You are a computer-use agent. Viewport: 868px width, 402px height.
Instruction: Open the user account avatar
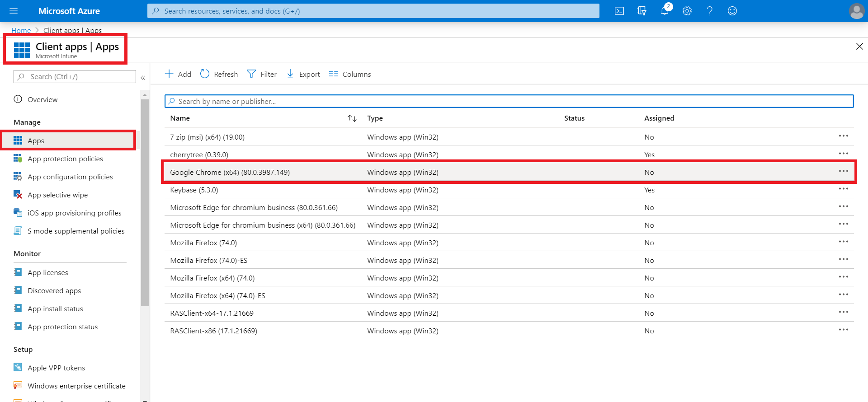[x=856, y=11]
